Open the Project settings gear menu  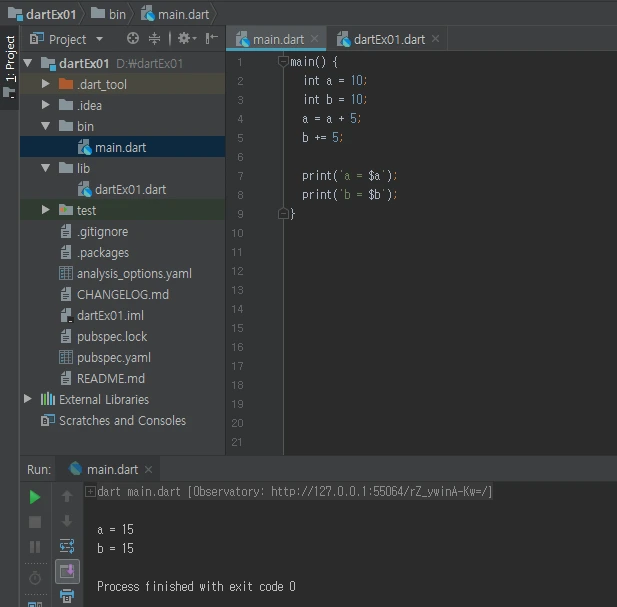pos(187,39)
